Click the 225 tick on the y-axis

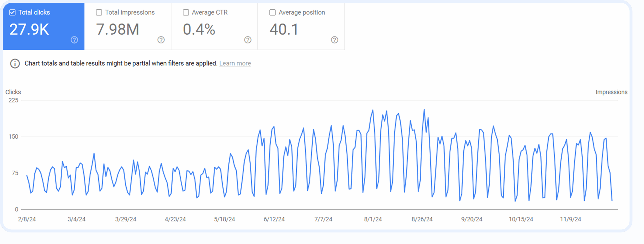(13, 100)
